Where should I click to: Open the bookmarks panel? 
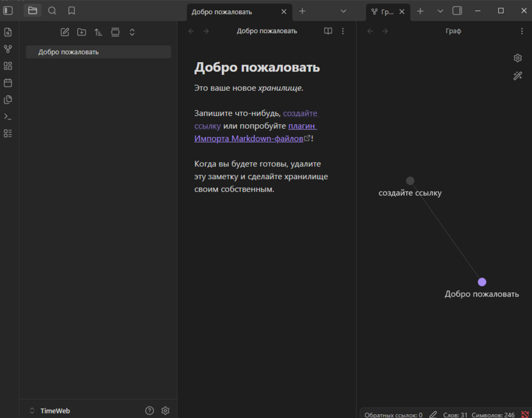(x=72, y=11)
